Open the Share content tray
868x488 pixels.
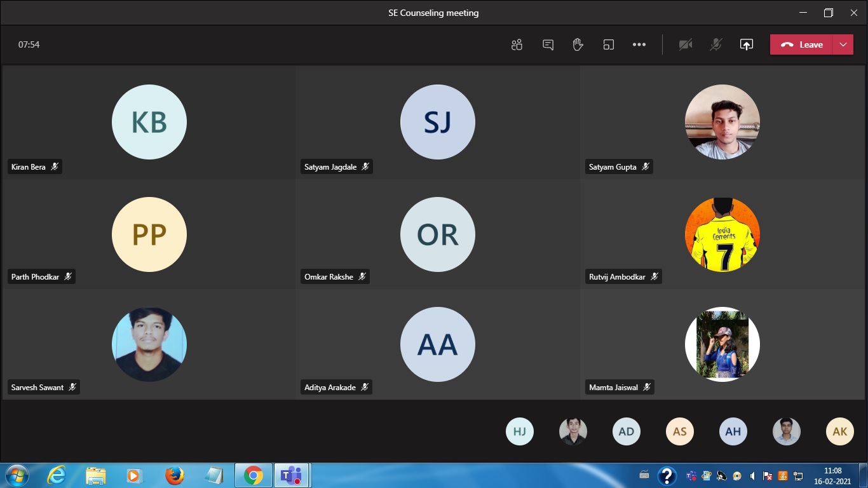click(x=747, y=44)
